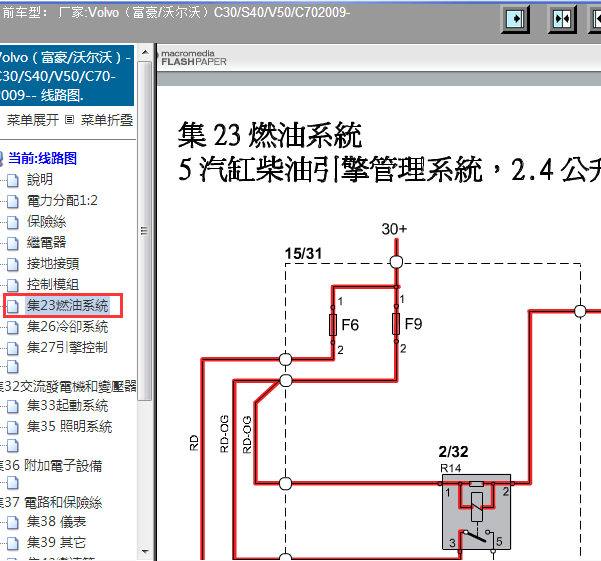
Task: Click the document icon beside 集23燃油系統
Action: (13, 306)
